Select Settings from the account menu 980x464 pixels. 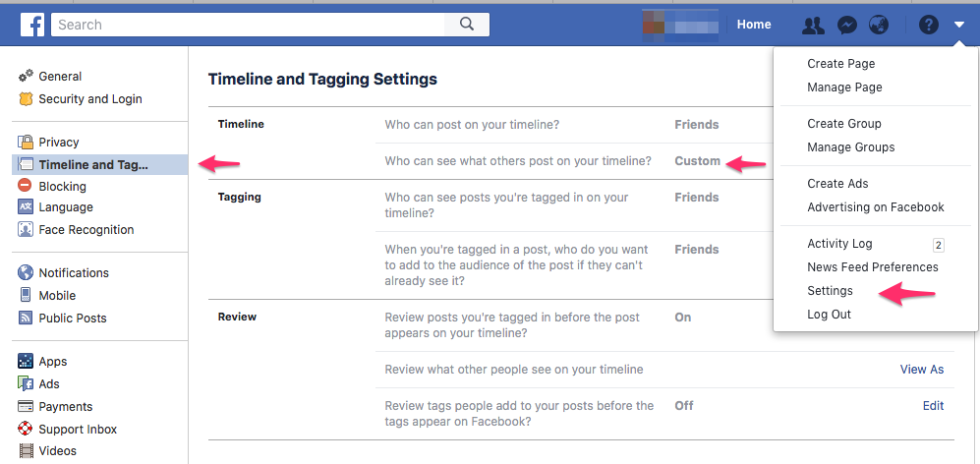click(830, 291)
